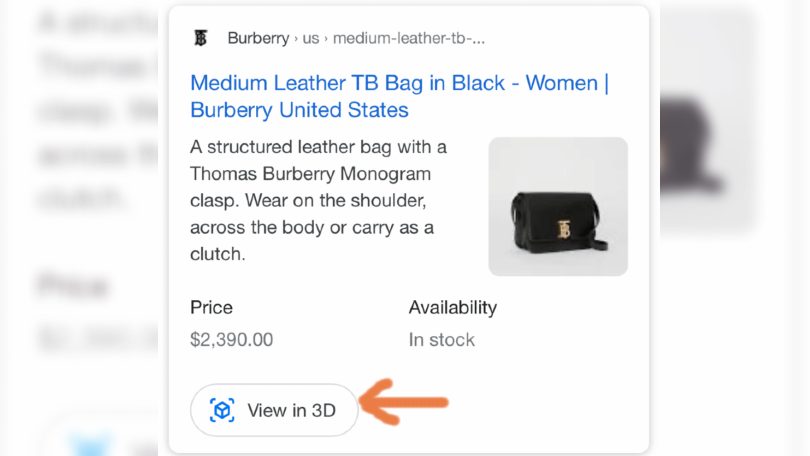Click the medium-leather-tb breadcrumb path

coord(409,39)
